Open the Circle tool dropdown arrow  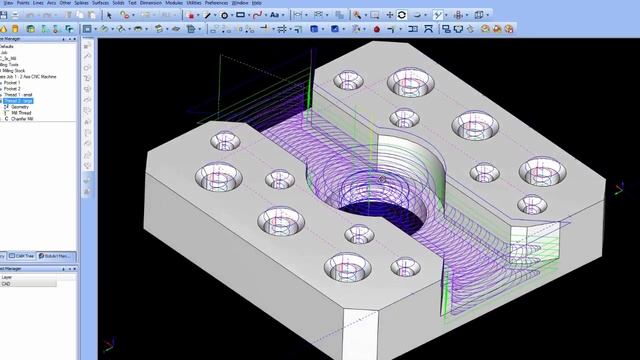coord(231,16)
